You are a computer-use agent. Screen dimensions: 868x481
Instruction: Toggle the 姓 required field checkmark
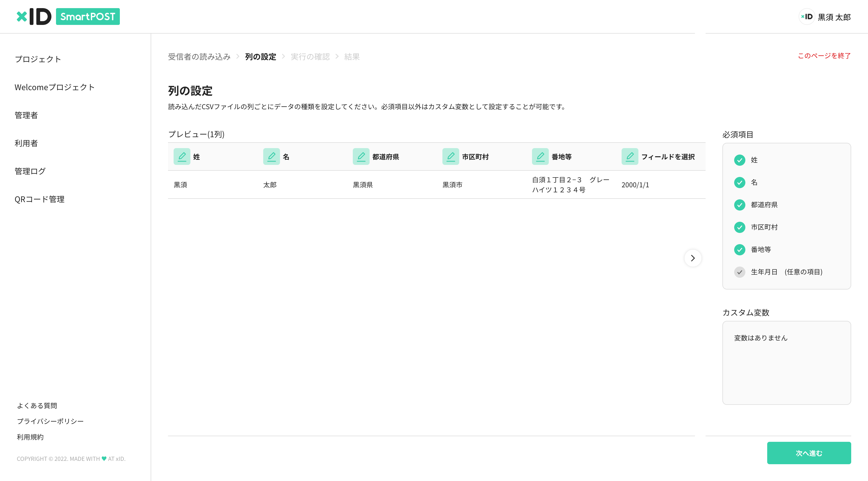point(740,160)
